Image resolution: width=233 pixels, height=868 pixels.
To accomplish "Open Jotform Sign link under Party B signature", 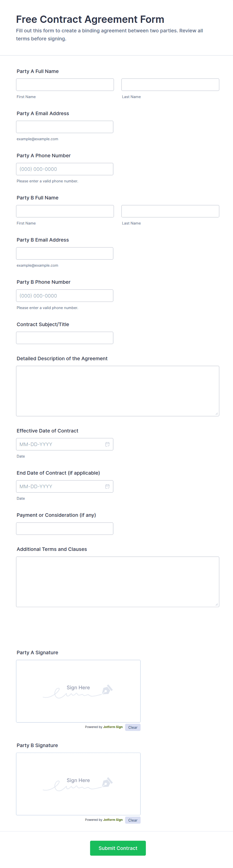I will click(113, 820).
